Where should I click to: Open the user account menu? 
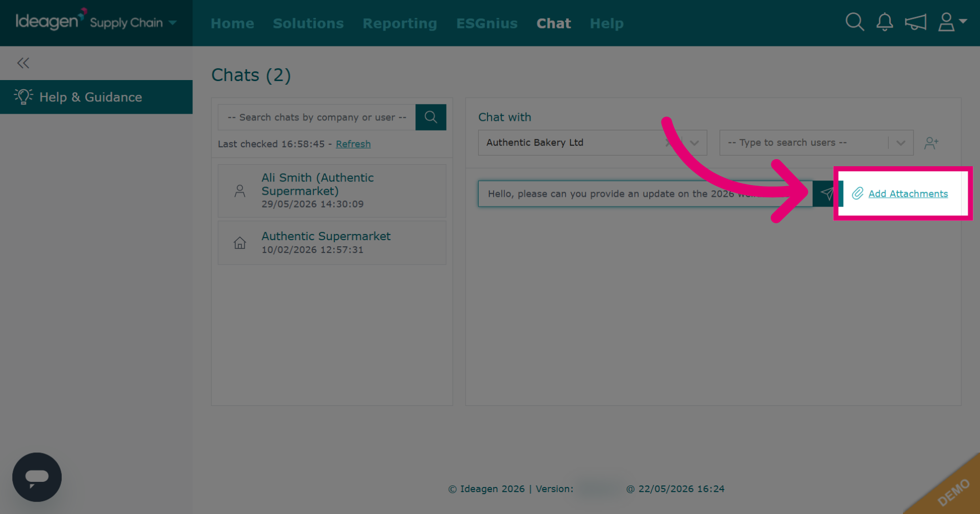pos(952,22)
